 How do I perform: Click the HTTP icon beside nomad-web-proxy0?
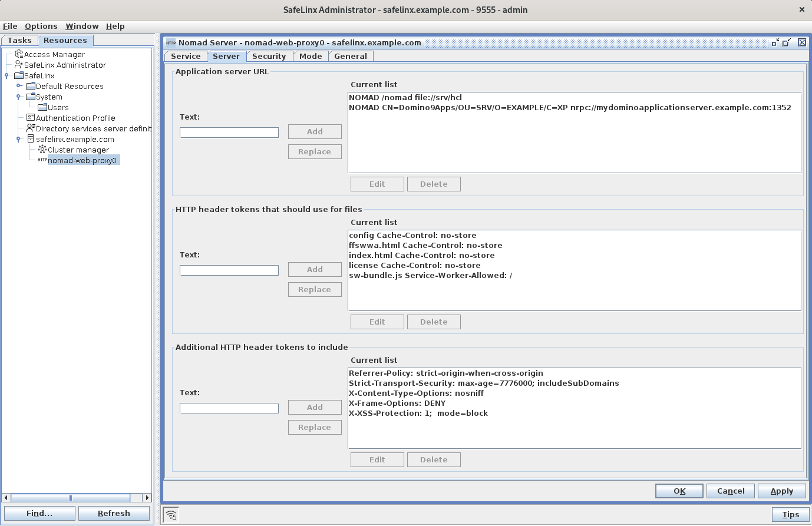[42, 160]
